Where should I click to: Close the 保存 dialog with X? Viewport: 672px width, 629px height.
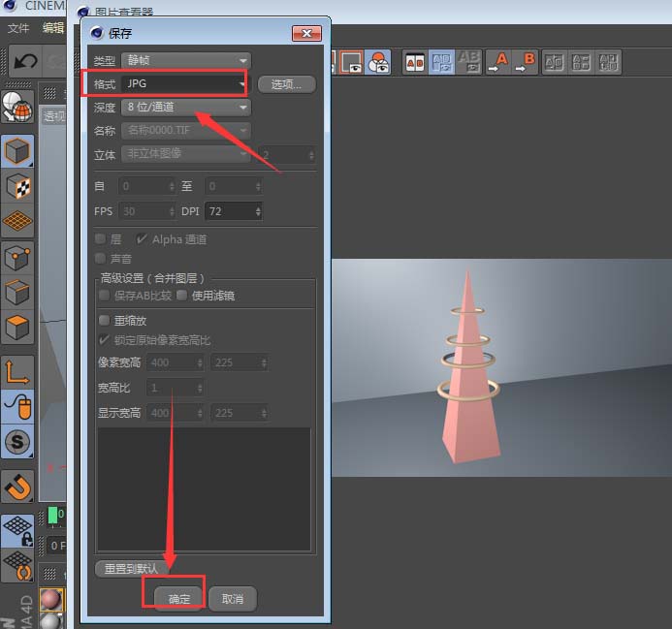click(x=306, y=33)
